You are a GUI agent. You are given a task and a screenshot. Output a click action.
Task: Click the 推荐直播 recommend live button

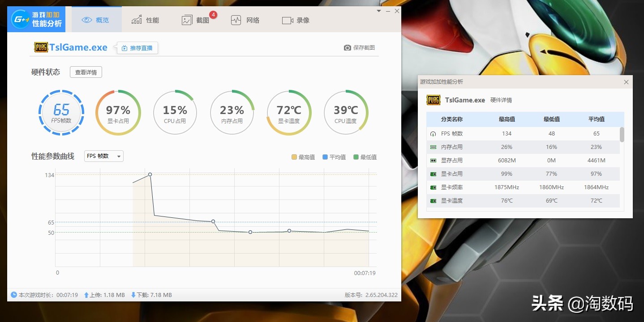point(137,47)
